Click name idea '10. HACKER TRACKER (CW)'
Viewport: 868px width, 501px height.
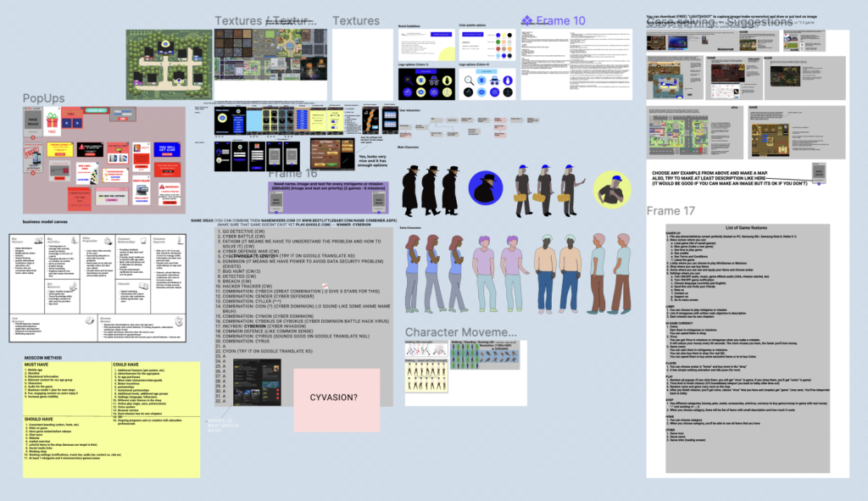(x=243, y=287)
